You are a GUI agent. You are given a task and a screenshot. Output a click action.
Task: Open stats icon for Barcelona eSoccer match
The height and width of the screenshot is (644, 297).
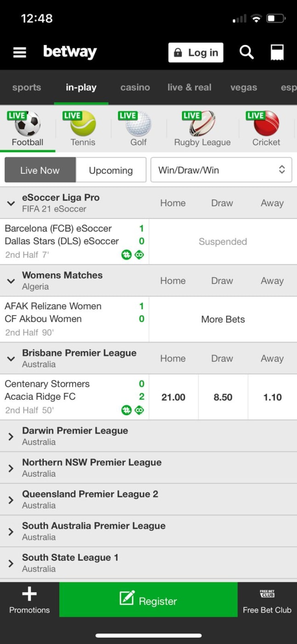click(126, 255)
